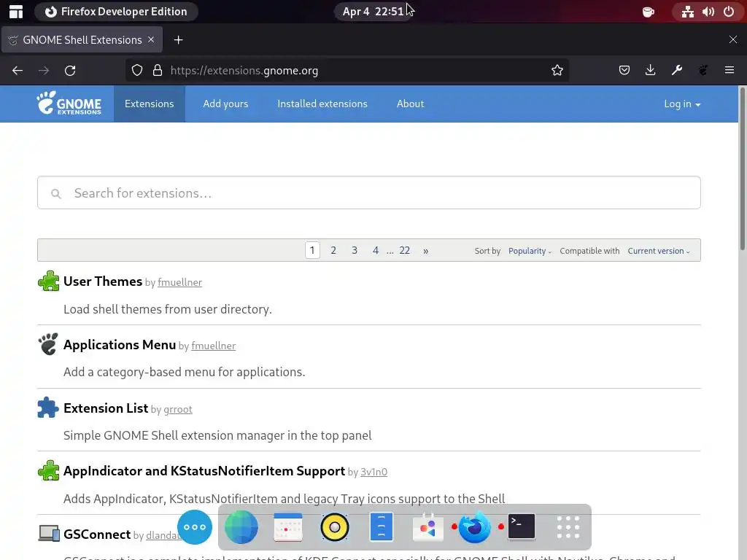This screenshot has height=560, width=747.
Task: Open a new tab with plus icon
Action: pyautogui.click(x=178, y=40)
